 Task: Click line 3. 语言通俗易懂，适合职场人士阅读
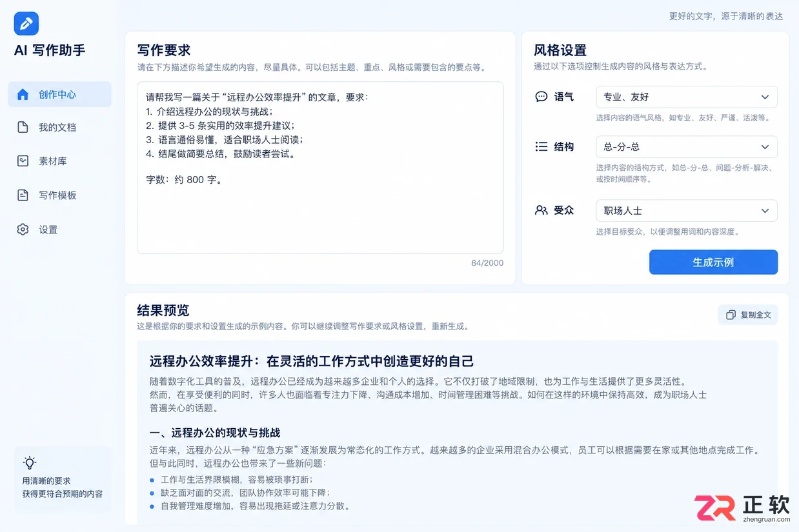point(224,140)
